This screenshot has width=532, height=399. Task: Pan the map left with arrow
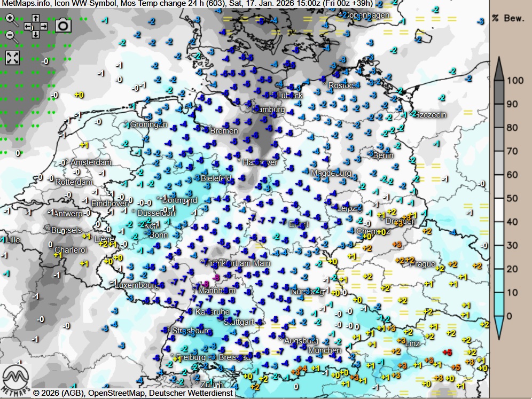point(28,26)
